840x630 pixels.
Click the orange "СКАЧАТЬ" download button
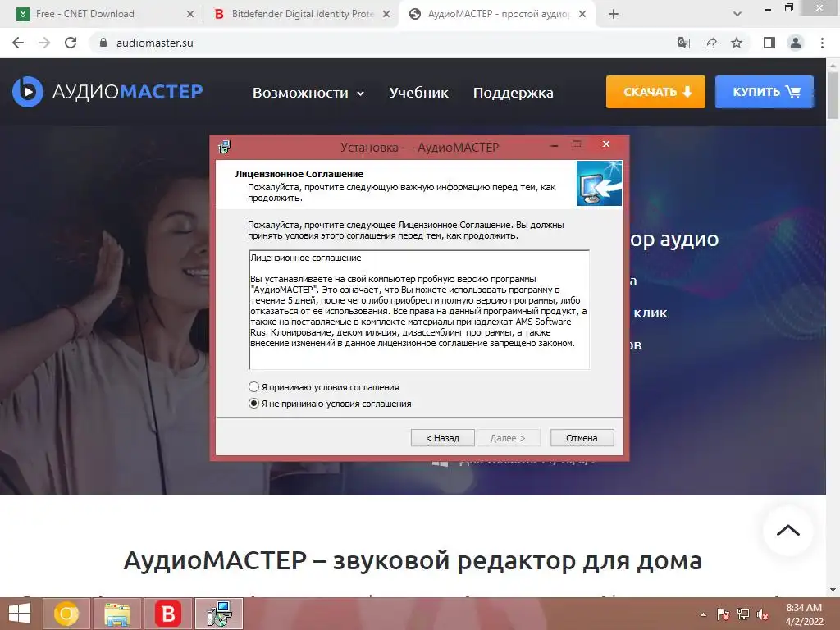point(655,92)
